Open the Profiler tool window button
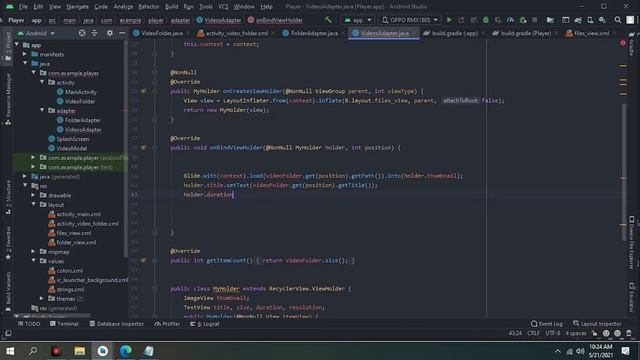Screen dimensions: 640x360 tap(167, 324)
